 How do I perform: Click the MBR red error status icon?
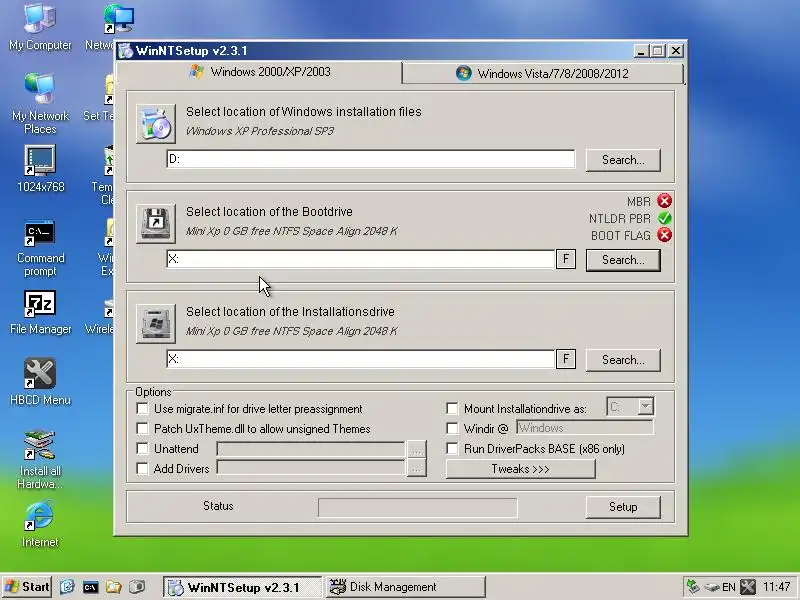(x=664, y=201)
